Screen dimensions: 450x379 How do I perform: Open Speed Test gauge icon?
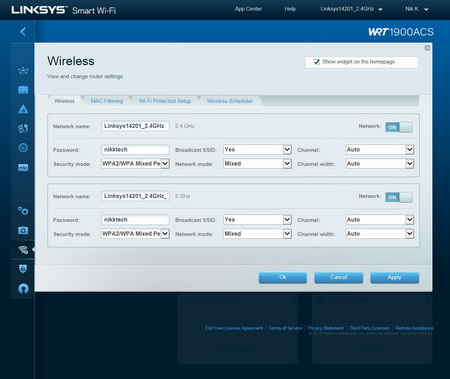[x=23, y=148]
